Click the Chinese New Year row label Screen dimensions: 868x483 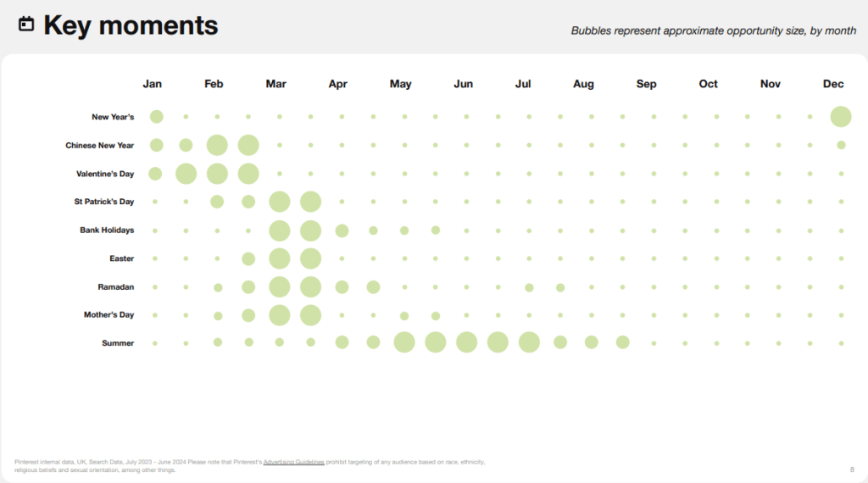[x=100, y=145]
